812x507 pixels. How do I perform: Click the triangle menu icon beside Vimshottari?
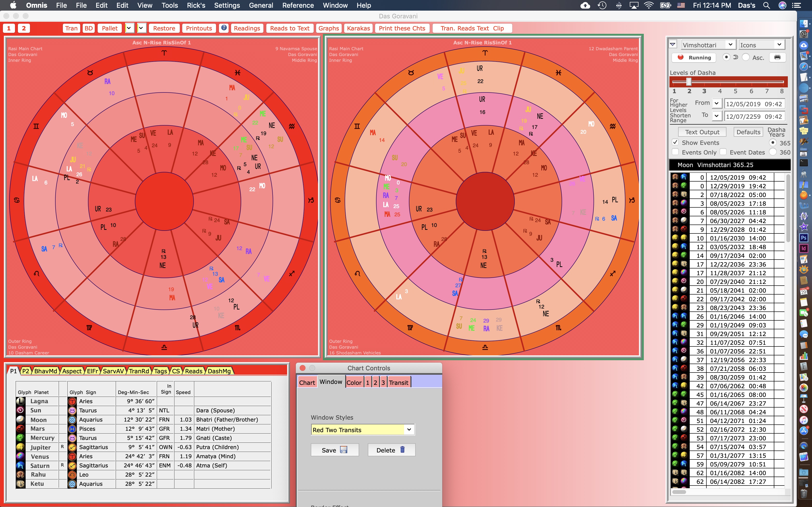[673, 45]
